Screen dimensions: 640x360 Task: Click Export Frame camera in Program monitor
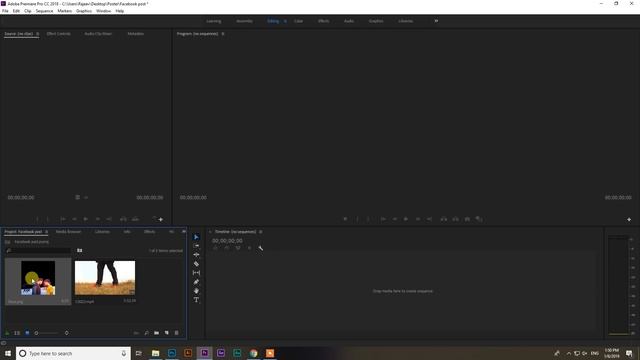tap(467, 219)
